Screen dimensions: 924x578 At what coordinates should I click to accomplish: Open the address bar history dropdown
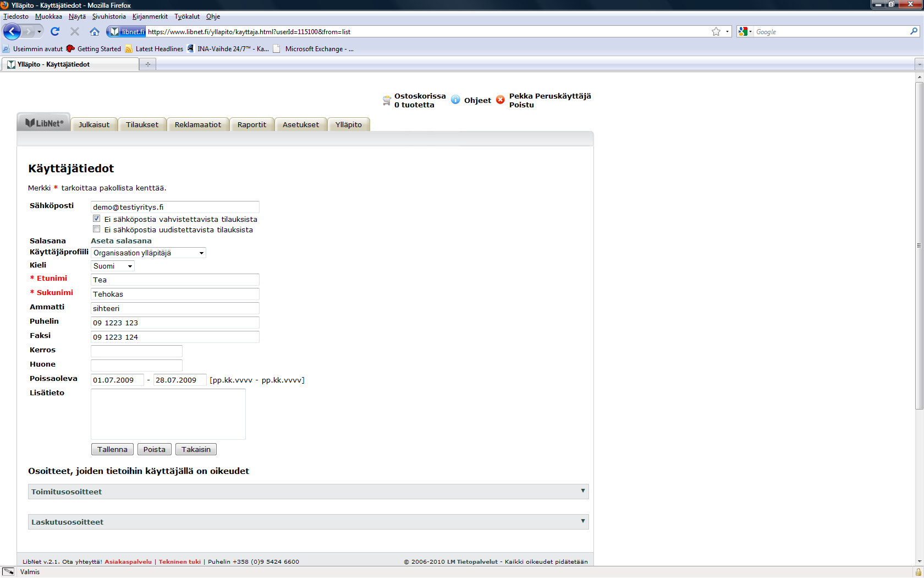point(727,31)
